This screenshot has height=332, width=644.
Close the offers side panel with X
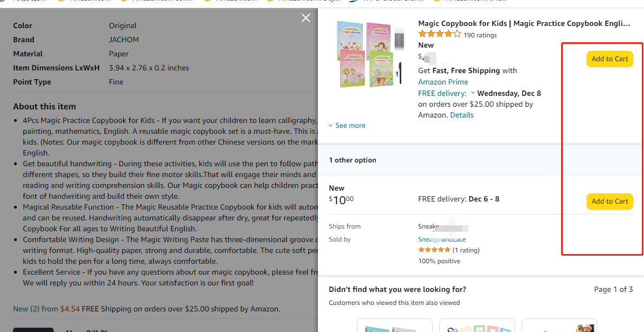[306, 18]
